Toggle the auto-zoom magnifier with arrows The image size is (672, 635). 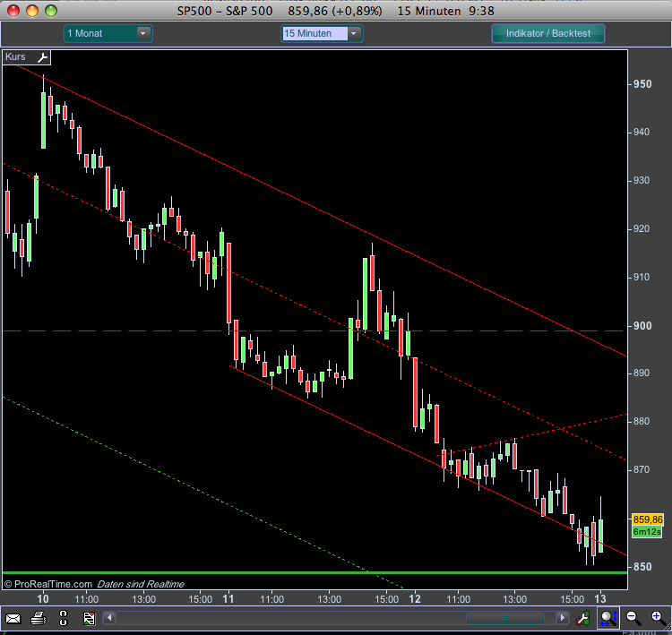(608, 618)
